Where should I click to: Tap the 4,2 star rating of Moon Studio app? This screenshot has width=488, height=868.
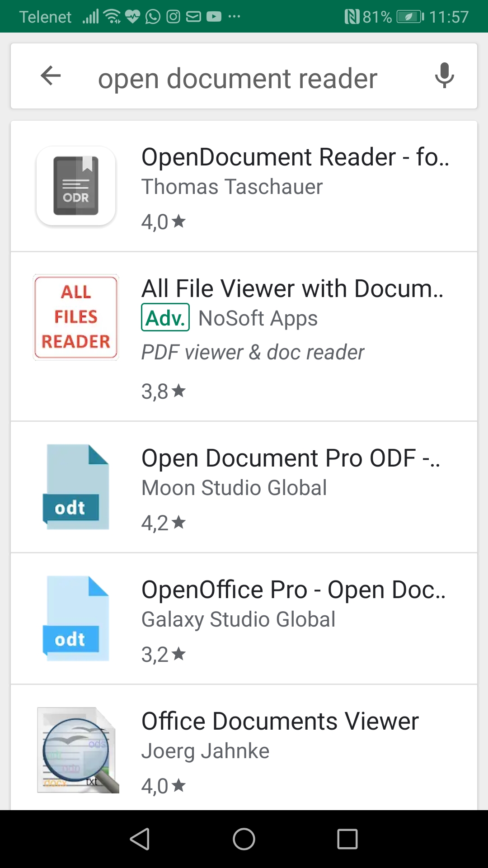coord(163,523)
